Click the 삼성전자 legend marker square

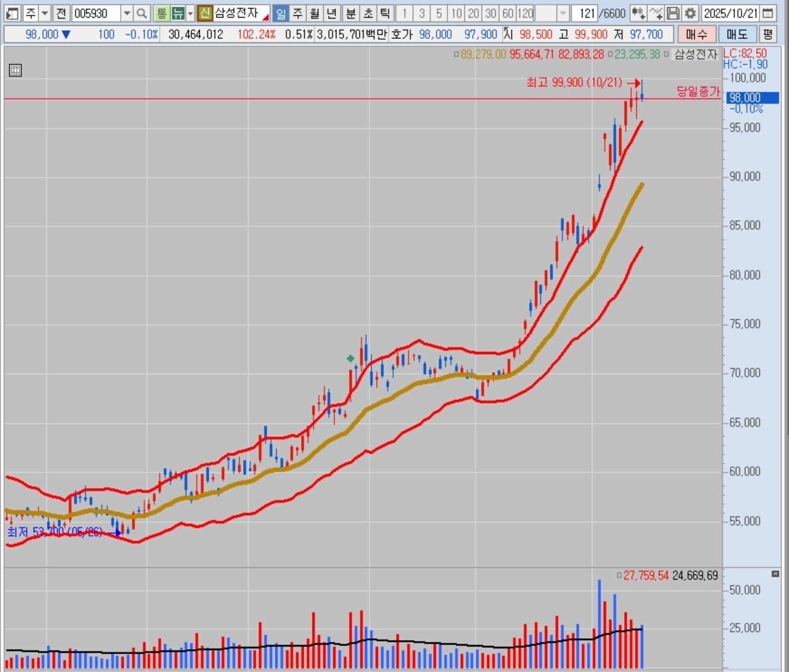tap(667, 54)
